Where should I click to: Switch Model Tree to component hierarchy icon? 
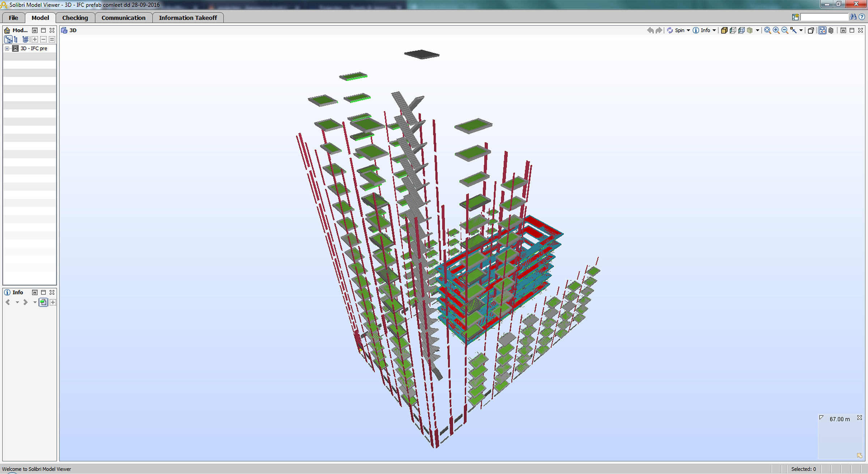16,39
